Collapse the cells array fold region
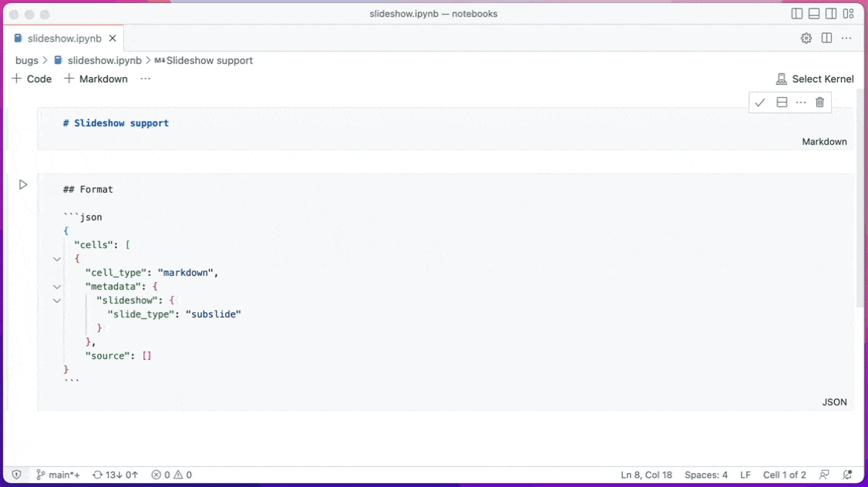Screen dimensions: 868x487 (x=56, y=259)
